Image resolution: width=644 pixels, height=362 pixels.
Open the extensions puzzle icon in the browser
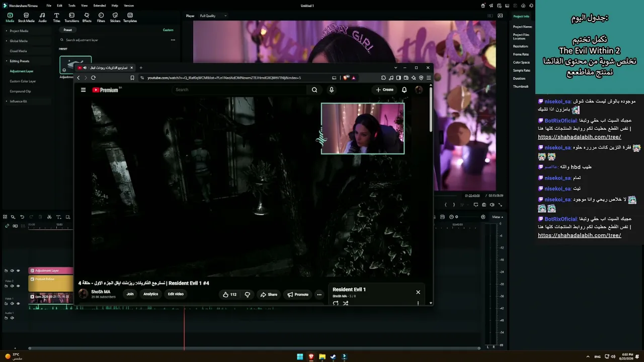[383, 78]
